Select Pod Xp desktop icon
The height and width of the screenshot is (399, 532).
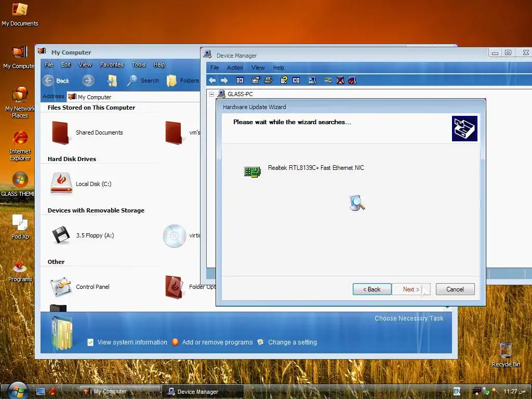(20, 227)
